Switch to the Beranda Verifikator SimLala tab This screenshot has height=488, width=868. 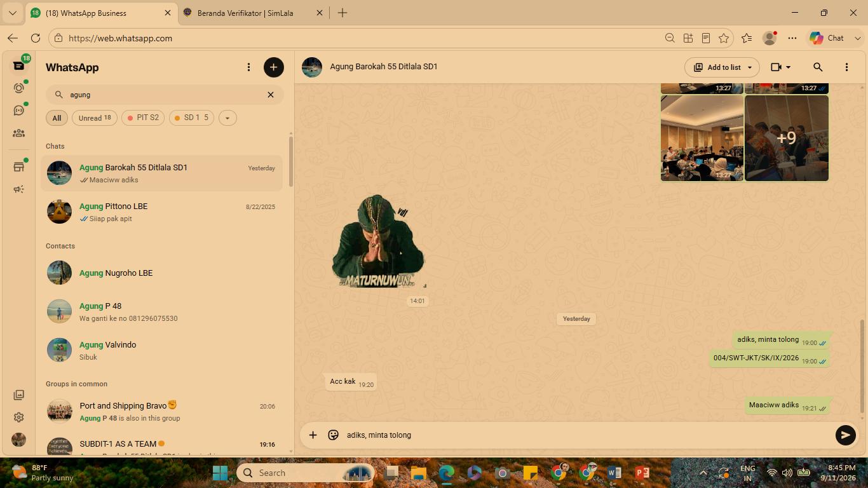245,13
